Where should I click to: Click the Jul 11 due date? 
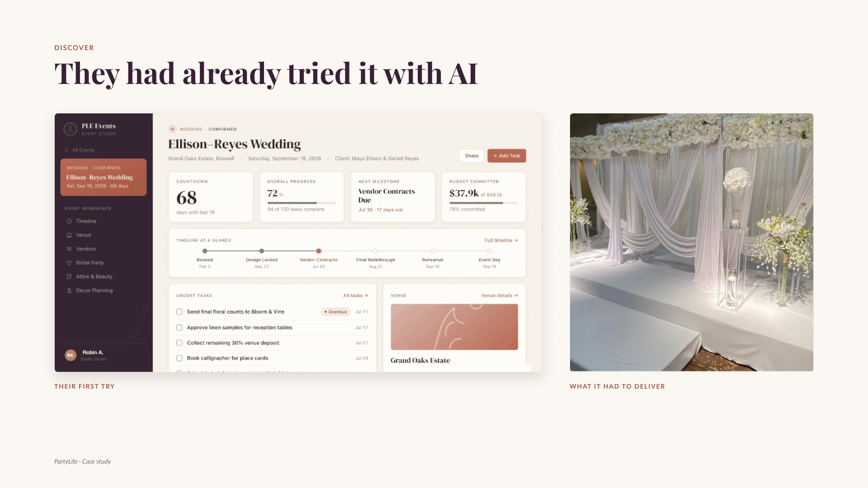coord(362,312)
